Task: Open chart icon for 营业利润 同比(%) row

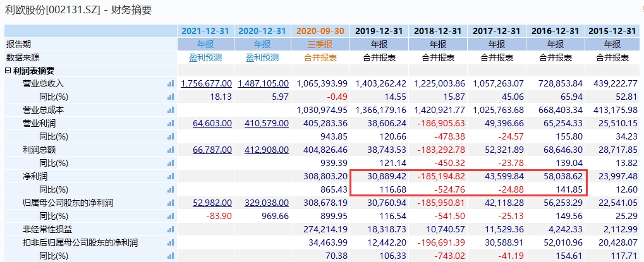Action: click(171, 137)
